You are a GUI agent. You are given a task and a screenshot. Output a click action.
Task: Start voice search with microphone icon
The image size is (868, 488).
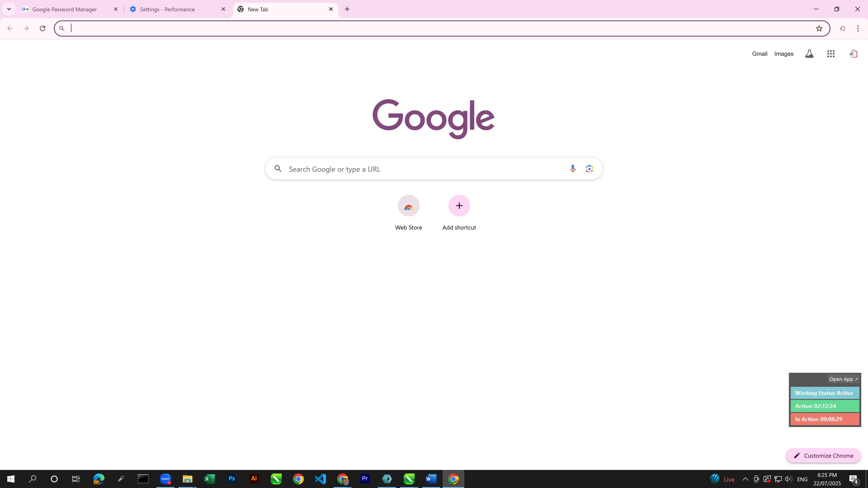tap(573, 169)
